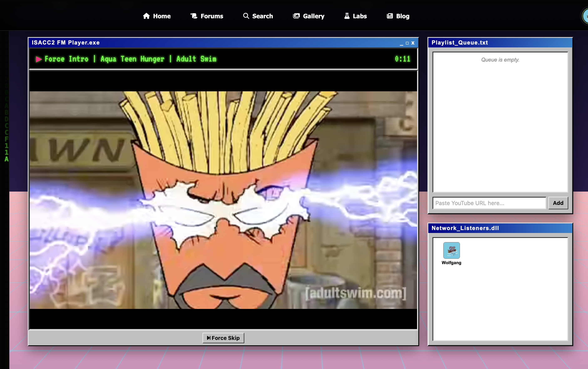
Task: Click the Force Skip button
Action: click(223, 338)
